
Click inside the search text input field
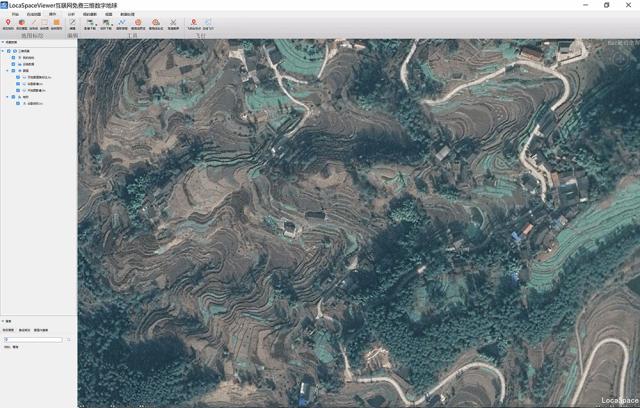32,340
